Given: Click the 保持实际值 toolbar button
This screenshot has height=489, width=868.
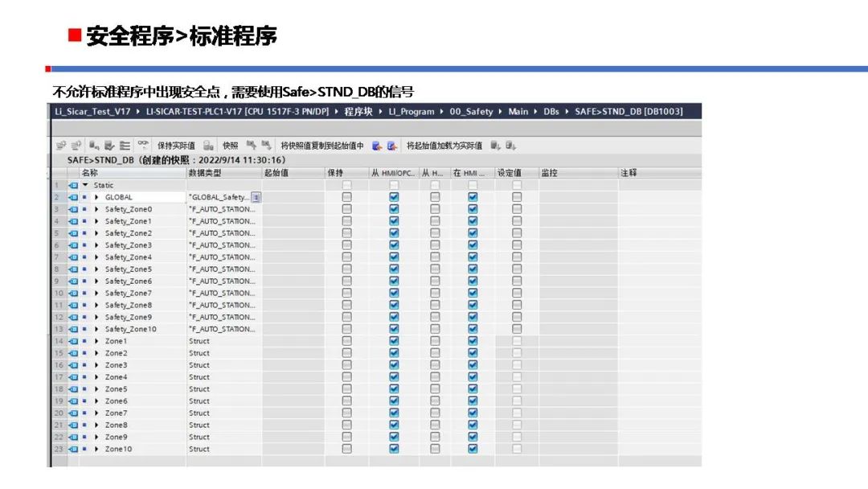Looking at the screenshot, I should click(x=175, y=146).
